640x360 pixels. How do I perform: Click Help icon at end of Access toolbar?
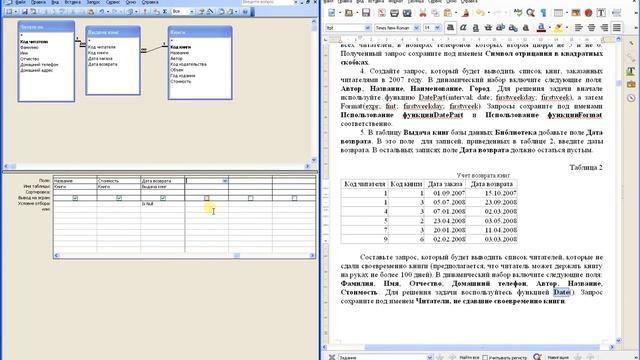point(245,12)
